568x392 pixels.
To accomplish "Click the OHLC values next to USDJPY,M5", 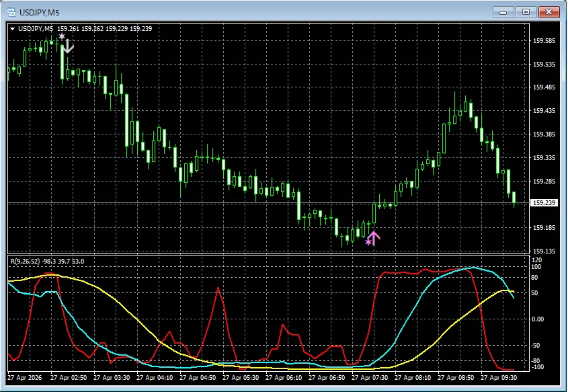I will click(x=104, y=28).
